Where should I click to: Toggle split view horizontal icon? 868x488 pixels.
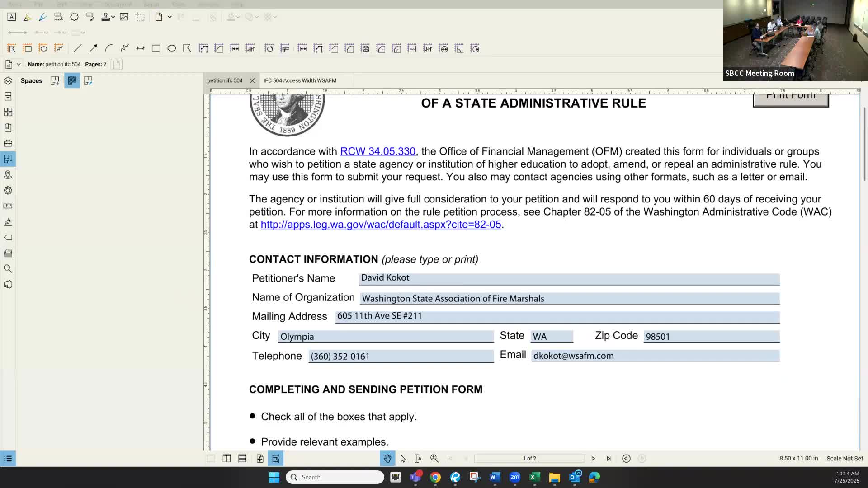[242, 459]
